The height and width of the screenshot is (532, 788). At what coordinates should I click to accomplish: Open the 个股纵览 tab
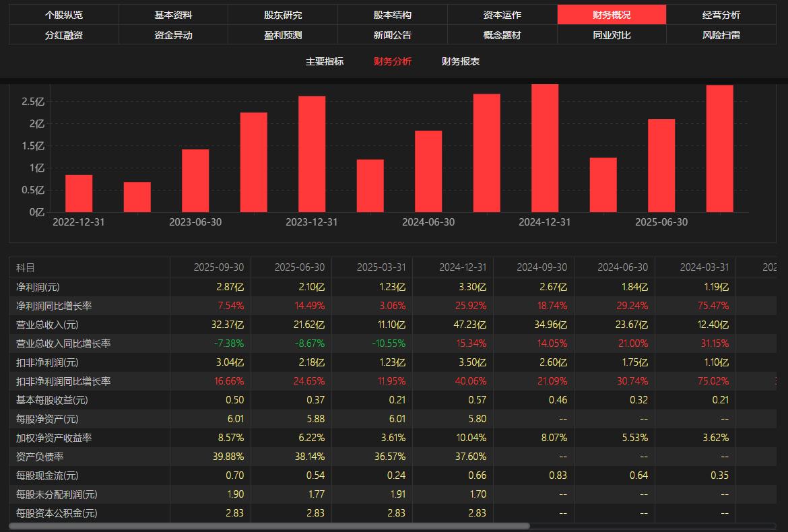[64, 15]
